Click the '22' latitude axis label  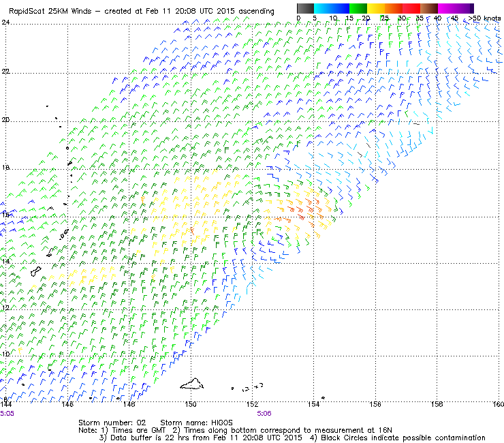[5, 71]
